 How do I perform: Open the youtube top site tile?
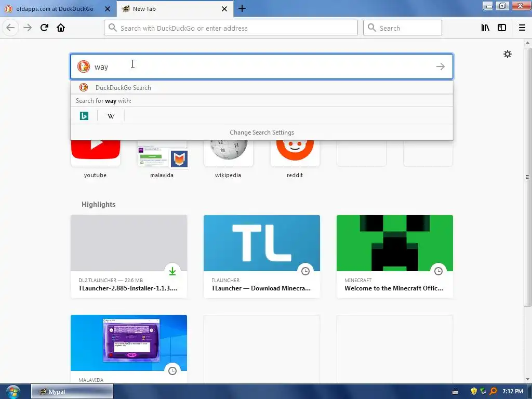(96, 159)
